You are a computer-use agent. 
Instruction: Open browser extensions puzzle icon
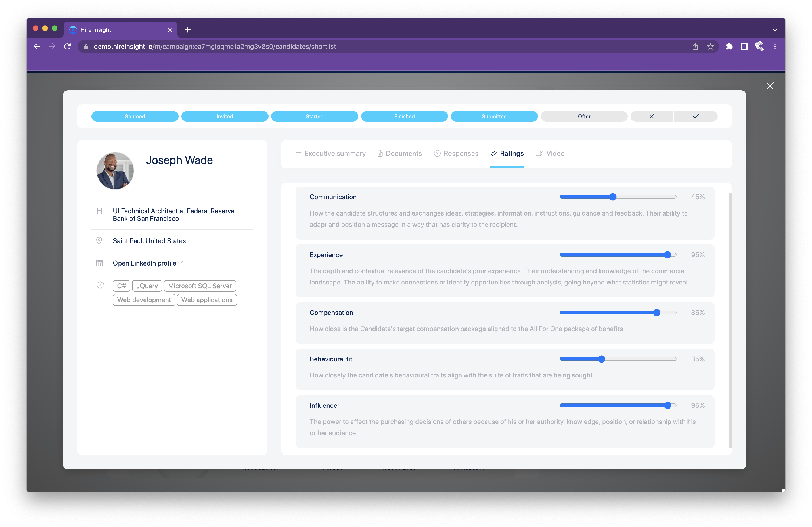coord(729,47)
